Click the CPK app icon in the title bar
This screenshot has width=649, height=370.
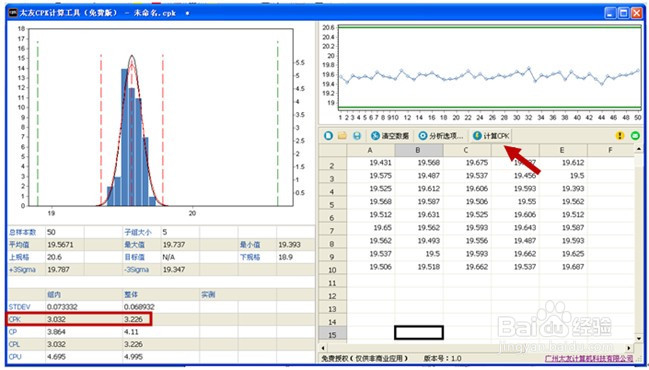click(13, 13)
